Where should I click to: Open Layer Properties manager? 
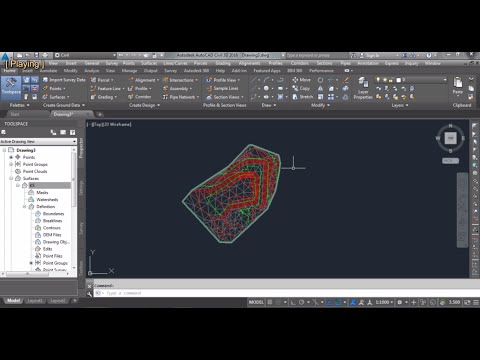tap(363, 88)
